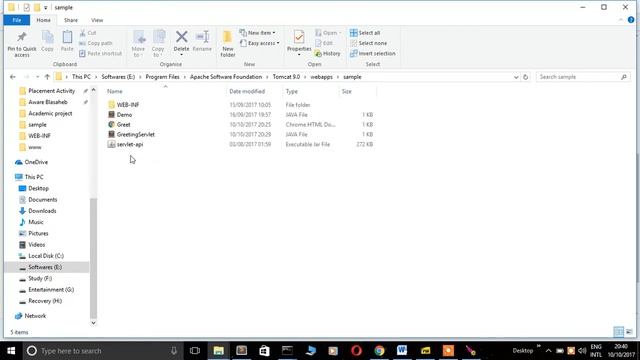Refresh the current folder view

click(525, 77)
